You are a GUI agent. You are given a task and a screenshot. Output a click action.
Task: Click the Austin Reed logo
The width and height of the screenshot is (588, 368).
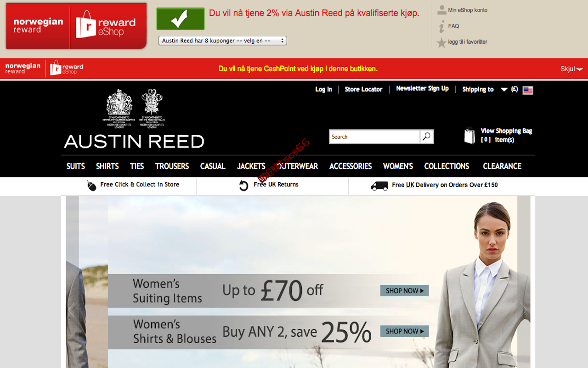(x=134, y=141)
